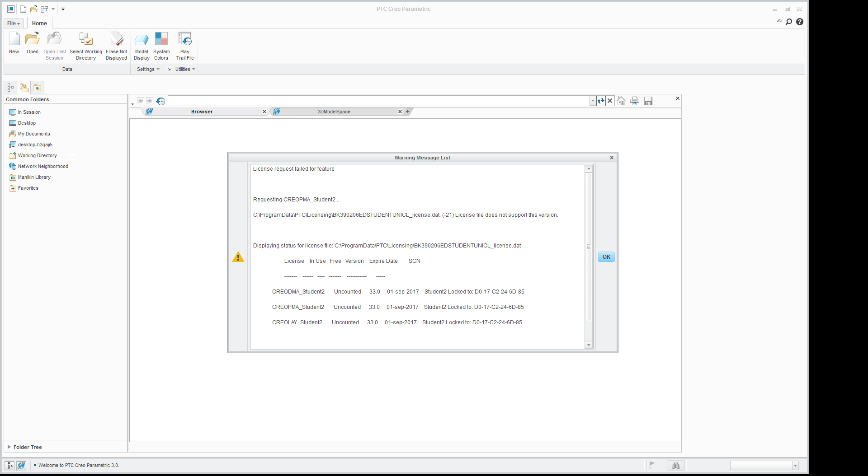Toggle navigator display in status bar

point(10,465)
